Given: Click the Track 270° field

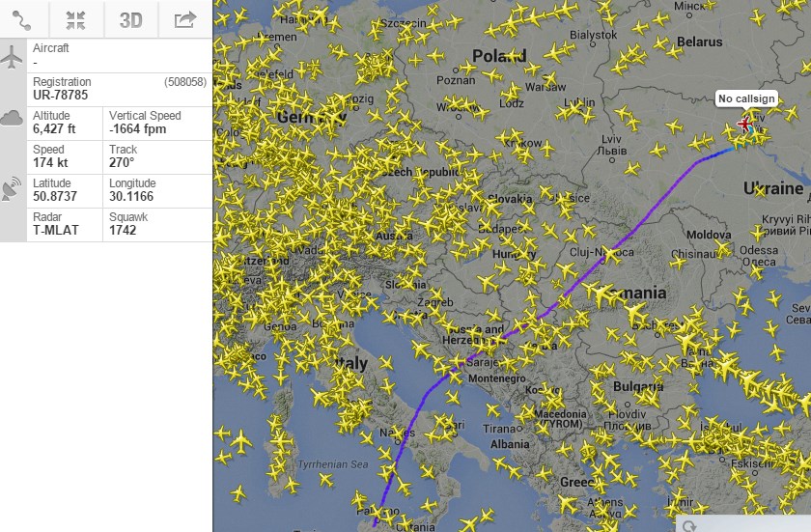Looking at the screenshot, I should (x=122, y=162).
